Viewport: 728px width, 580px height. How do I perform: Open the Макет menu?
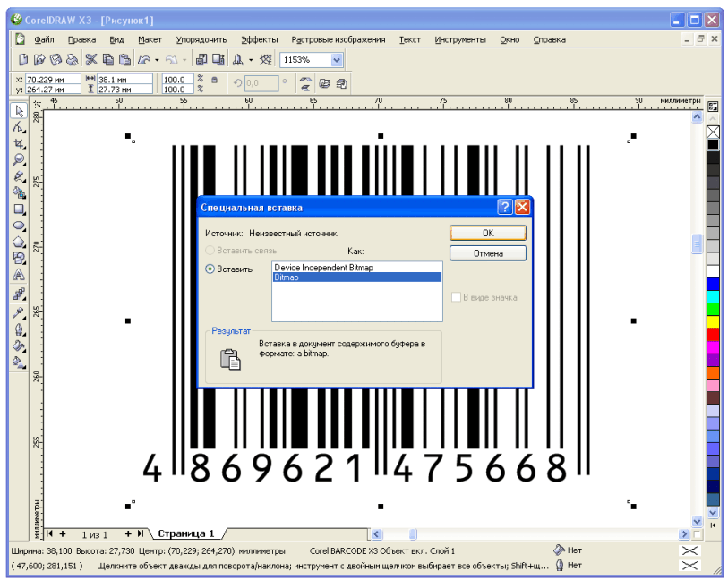click(x=150, y=40)
